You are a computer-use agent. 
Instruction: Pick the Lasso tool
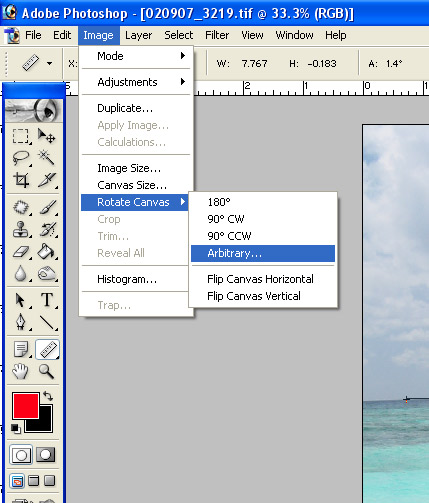pos(21,158)
